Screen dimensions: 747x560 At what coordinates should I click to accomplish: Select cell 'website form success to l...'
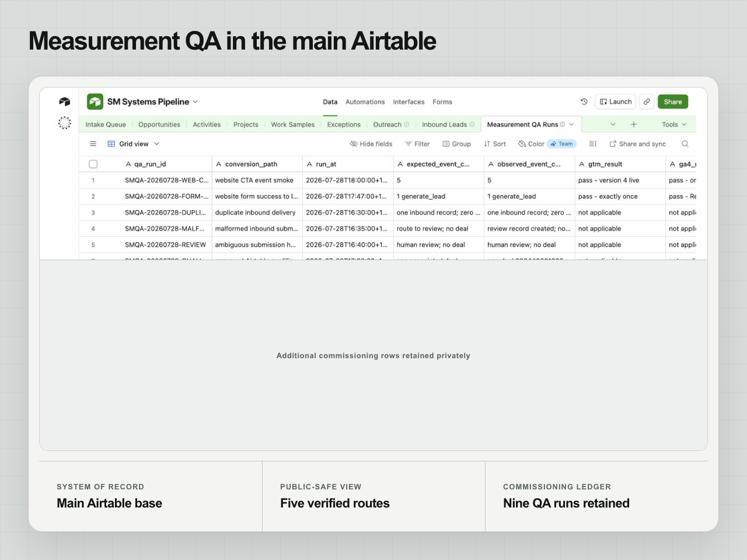257,197
